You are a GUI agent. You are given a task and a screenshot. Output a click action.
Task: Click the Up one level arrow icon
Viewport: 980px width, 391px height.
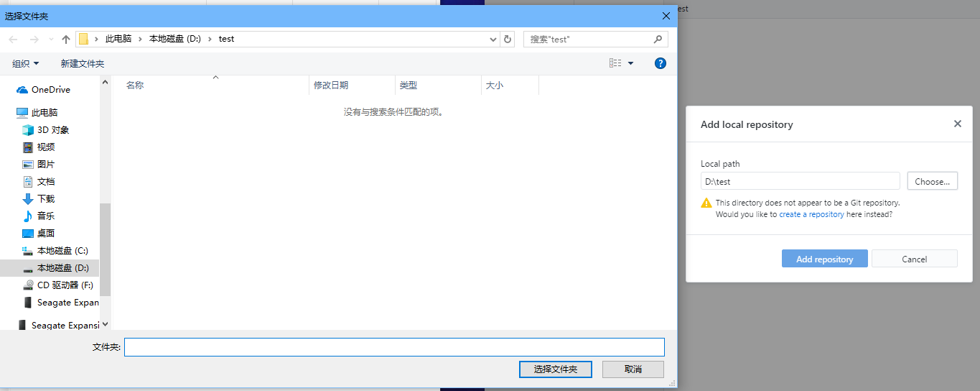[66, 40]
